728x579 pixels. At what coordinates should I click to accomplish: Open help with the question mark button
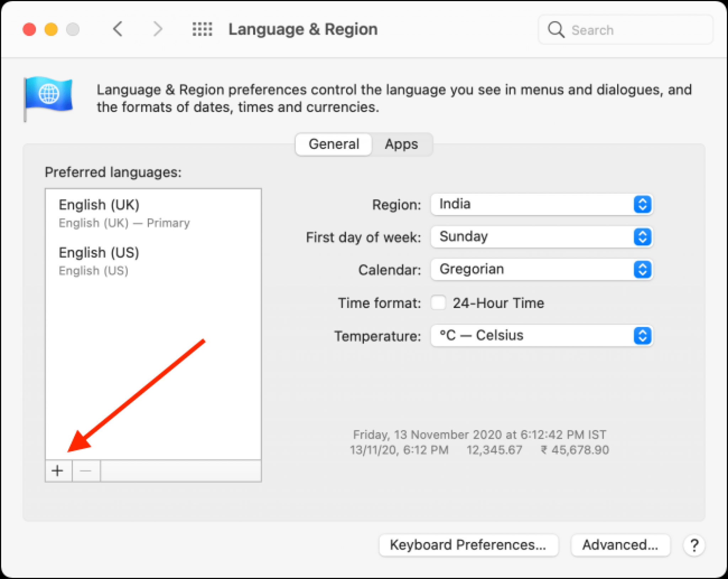694,545
